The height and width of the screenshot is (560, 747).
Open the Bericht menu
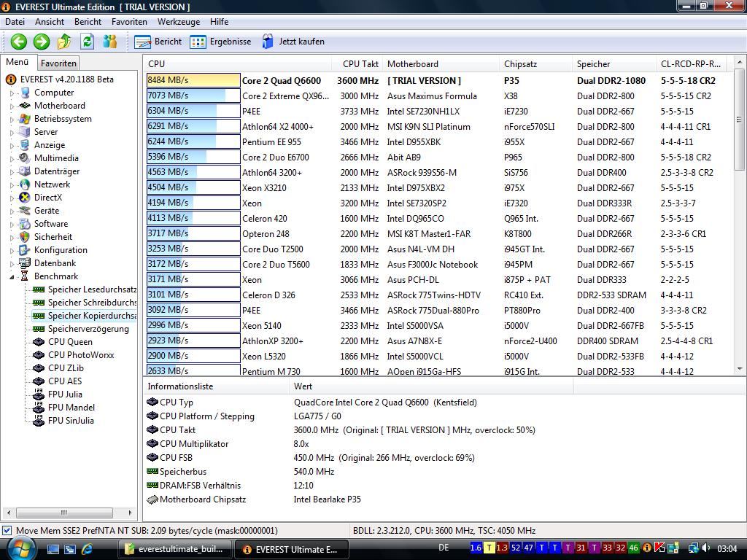88,21
